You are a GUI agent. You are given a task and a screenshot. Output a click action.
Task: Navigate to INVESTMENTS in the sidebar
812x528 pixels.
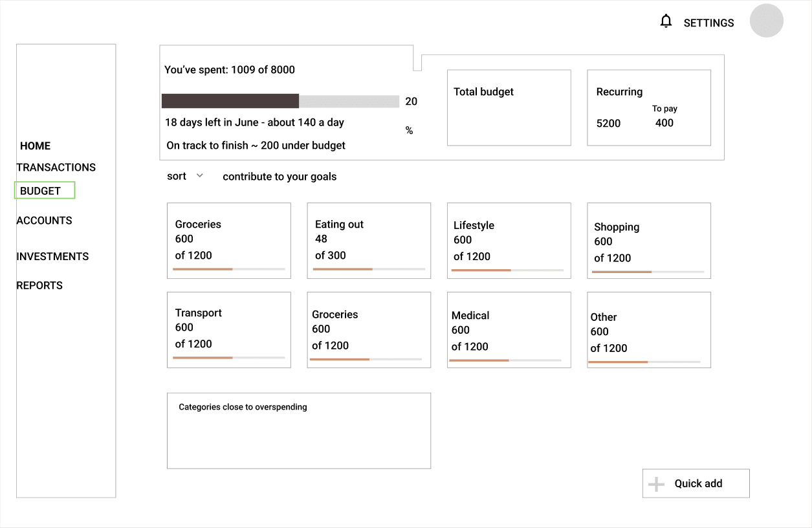click(x=52, y=257)
